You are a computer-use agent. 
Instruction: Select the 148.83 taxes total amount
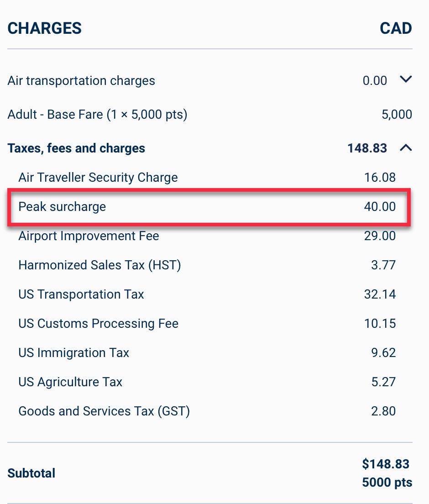click(x=367, y=148)
